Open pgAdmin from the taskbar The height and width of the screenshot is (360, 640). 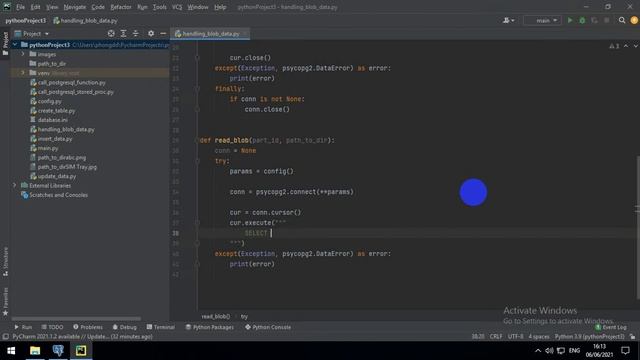[x=58, y=351]
